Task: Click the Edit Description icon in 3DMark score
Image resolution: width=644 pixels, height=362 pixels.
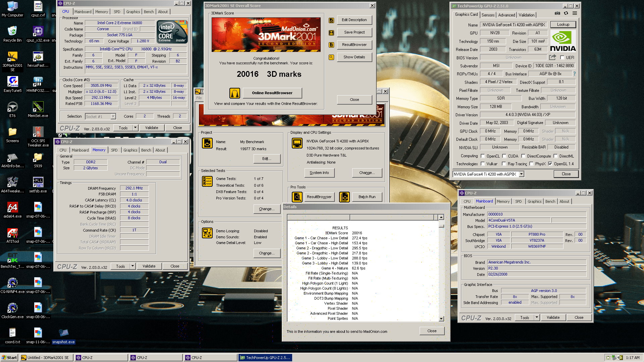Action: [x=331, y=20]
